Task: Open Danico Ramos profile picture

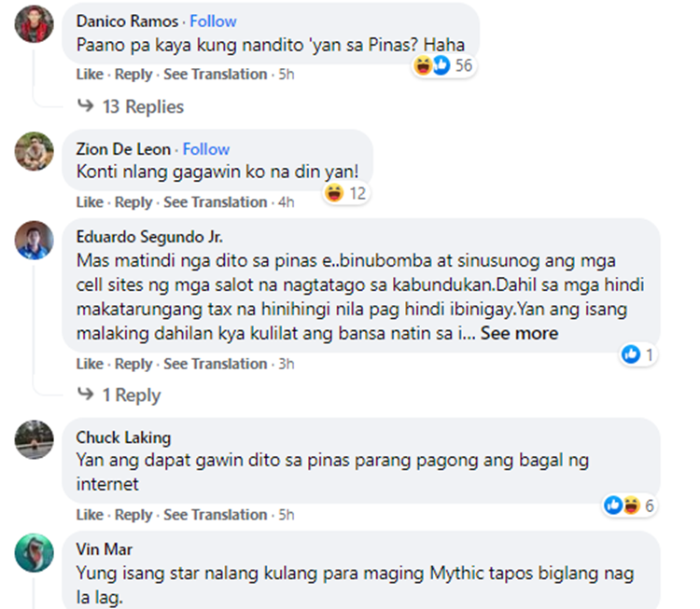Action: [x=35, y=23]
